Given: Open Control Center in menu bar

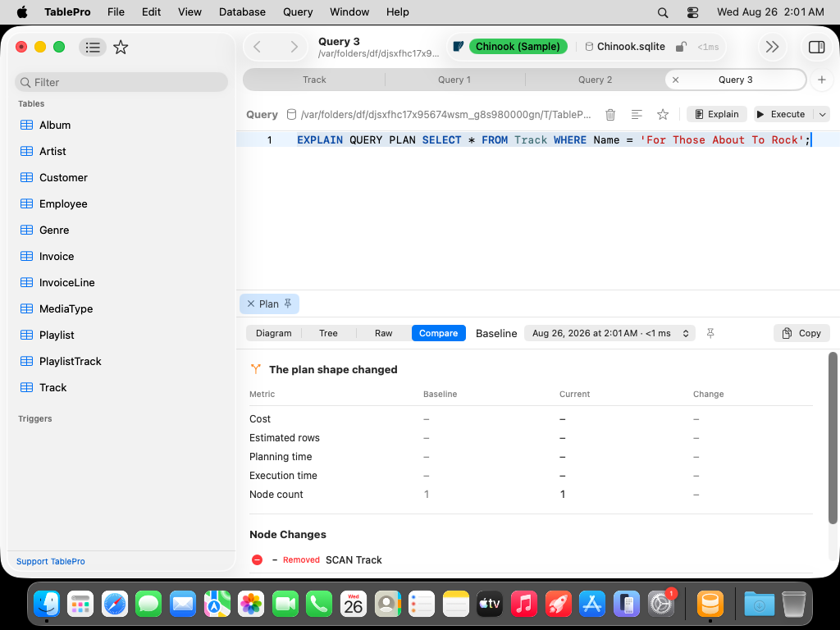Looking at the screenshot, I should click(x=692, y=11).
